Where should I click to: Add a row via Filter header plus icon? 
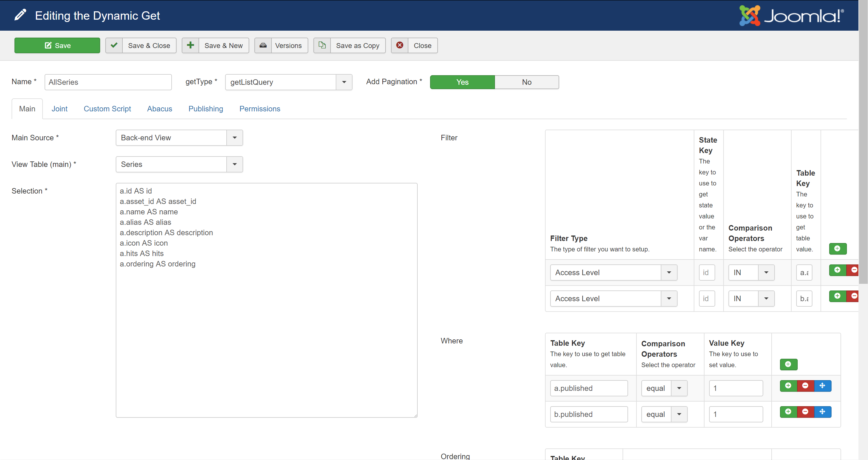pyautogui.click(x=838, y=249)
